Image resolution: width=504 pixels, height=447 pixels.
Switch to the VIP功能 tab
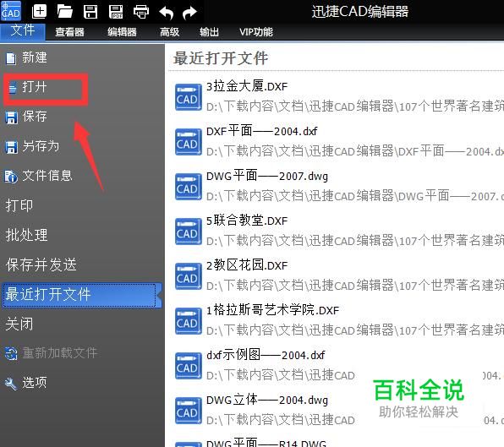pyautogui.click(x=256, y=32)
